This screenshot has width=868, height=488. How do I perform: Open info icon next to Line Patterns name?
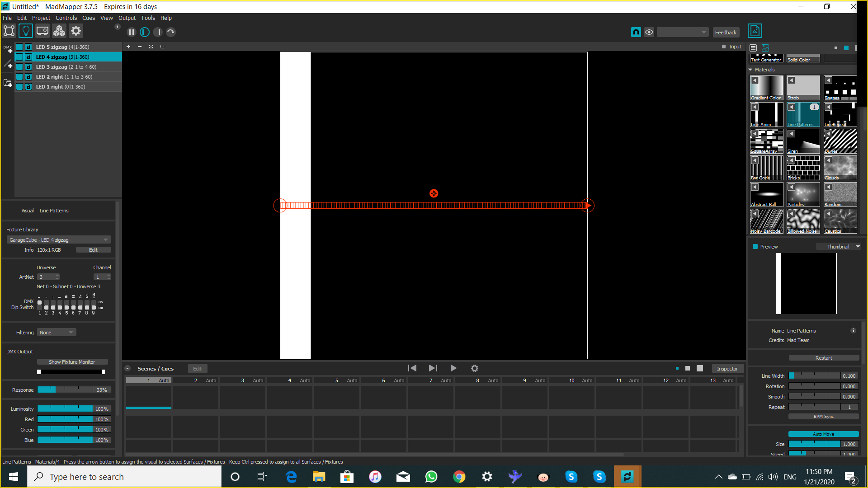point(853,330)
